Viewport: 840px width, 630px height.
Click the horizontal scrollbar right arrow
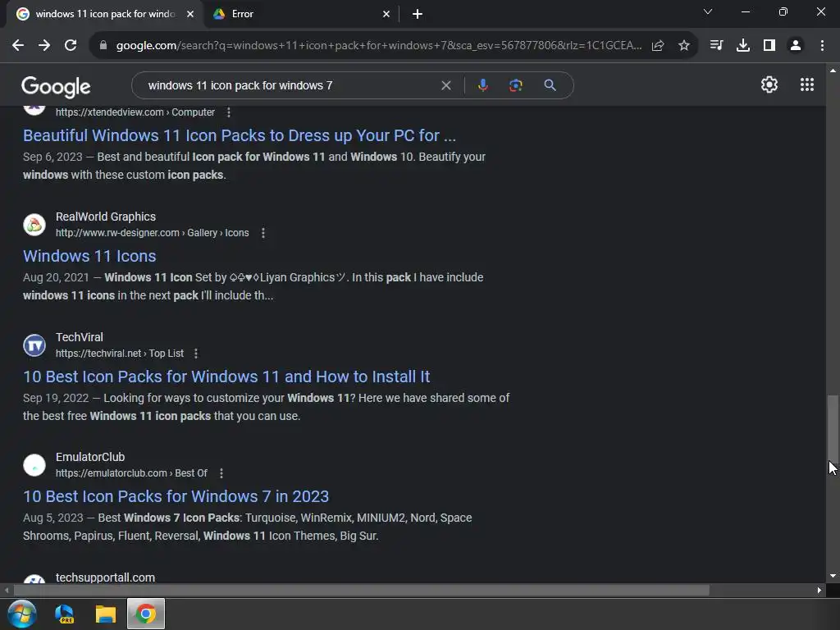point(819,590)
